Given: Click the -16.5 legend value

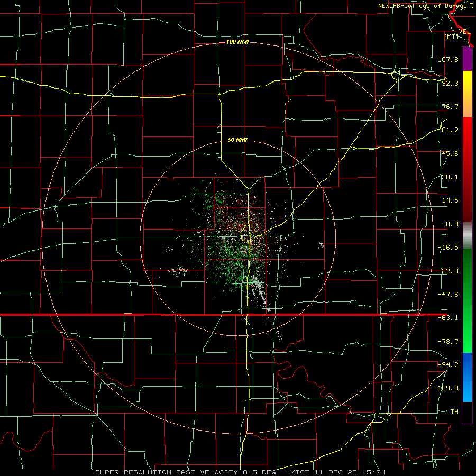Looking at the screenshot, I should [x=448, y=248].
